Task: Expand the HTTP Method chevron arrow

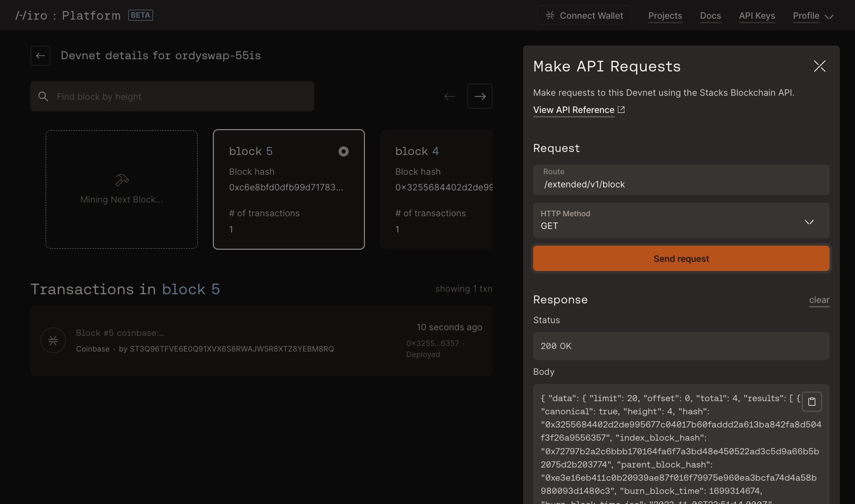Action: tap(809, 222)
